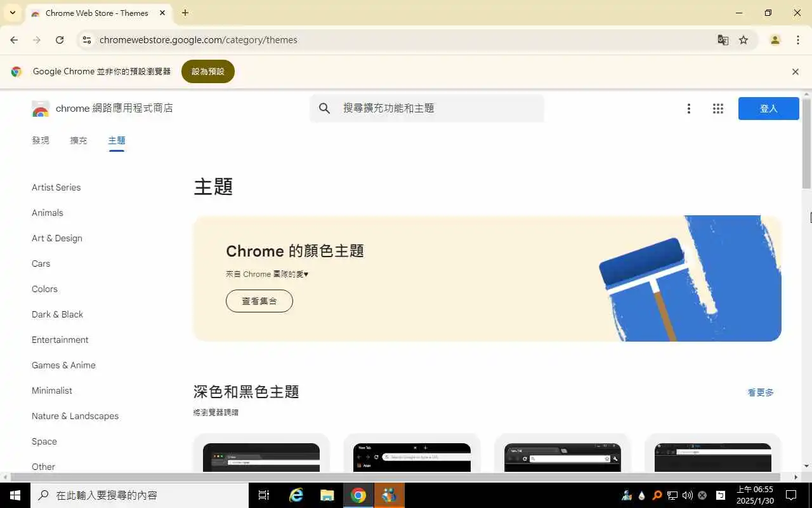Launch Internet Explorer from the taskbar
The width and height of the screenshot is (812, 508).
tap(296, 495)
